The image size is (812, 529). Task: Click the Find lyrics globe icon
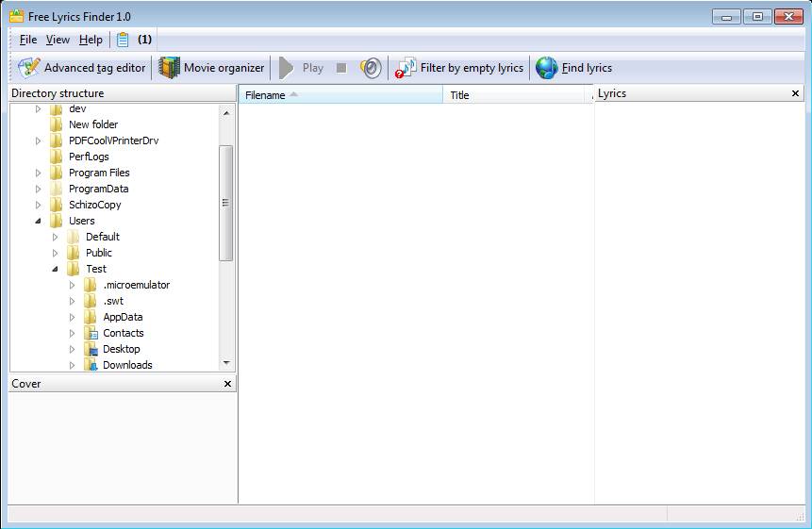click(x=547, y=68)
